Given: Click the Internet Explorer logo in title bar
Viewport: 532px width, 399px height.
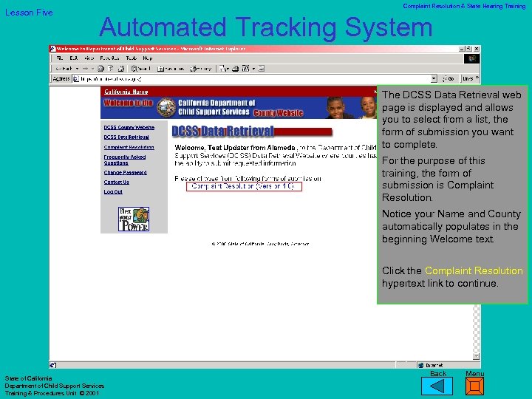Looking at the screenshot, I should (x=53, y=49).
